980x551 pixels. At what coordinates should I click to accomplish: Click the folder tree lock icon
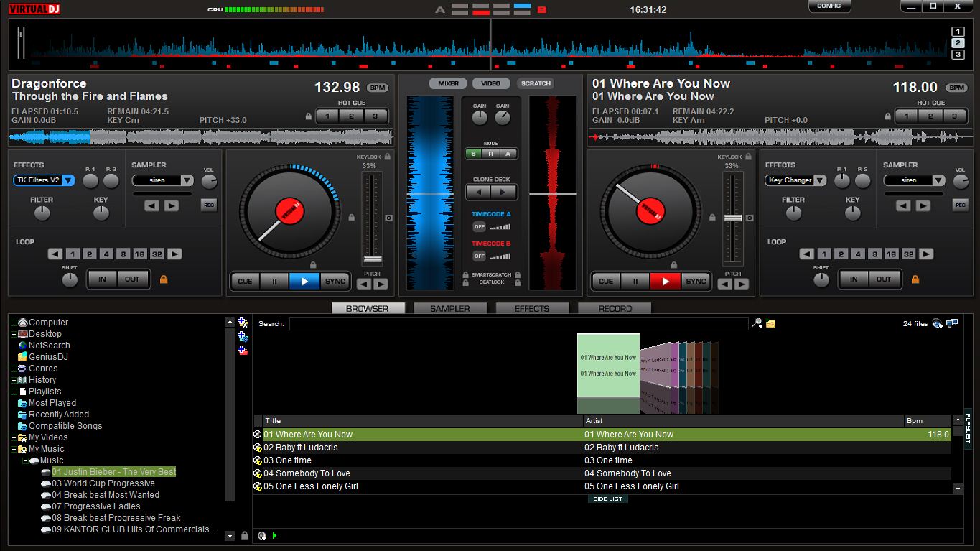245,536
